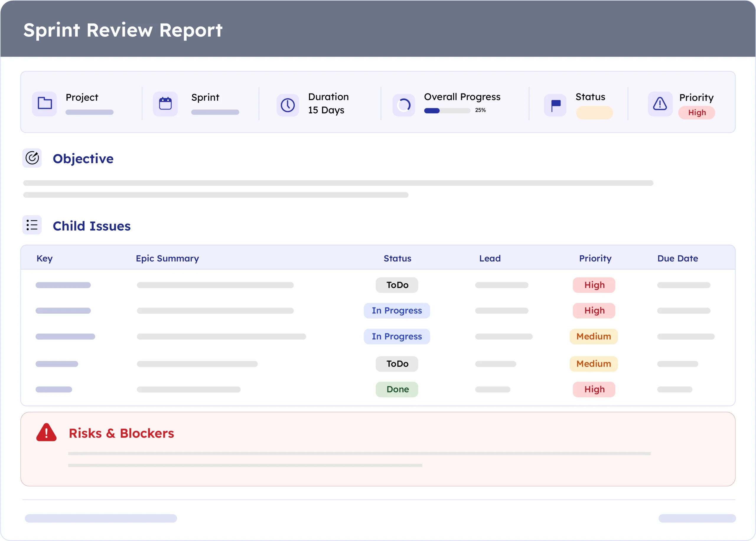Click the High priority badge in the Done row

(594, 389)
